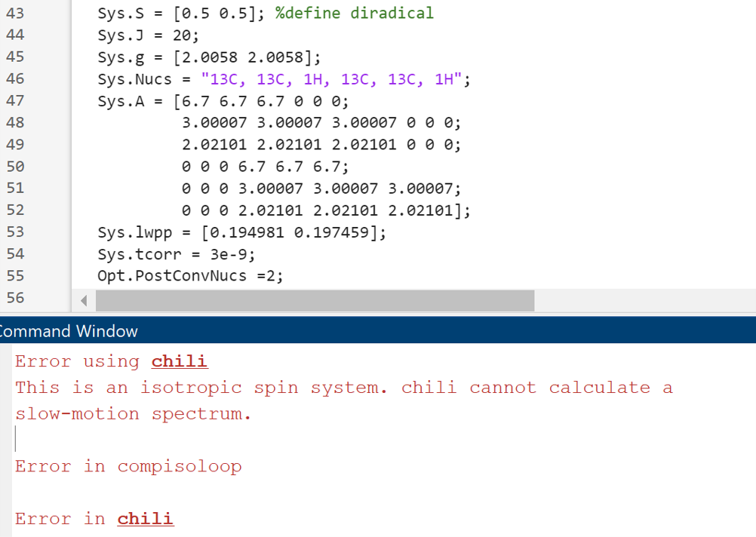
Task: Click the 'Error in compisoloop' line
Action: pos(128,467)
